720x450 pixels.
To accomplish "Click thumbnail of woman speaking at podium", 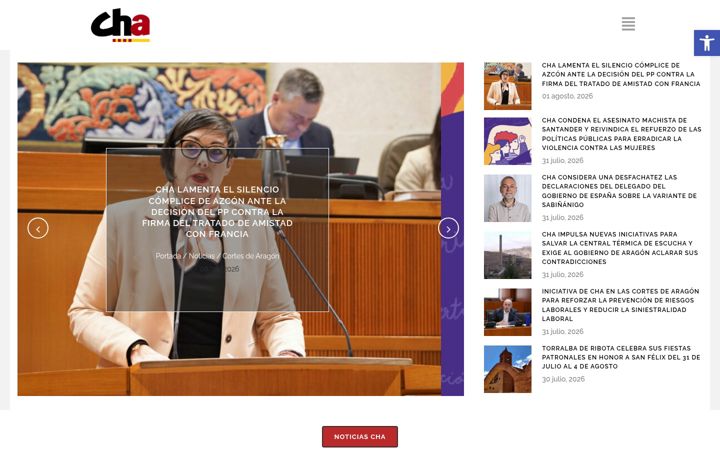I will [507, 86].
